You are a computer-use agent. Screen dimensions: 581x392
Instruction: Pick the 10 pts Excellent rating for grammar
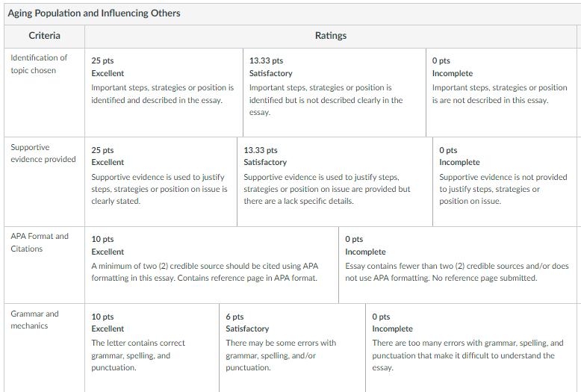pos(152,348)
